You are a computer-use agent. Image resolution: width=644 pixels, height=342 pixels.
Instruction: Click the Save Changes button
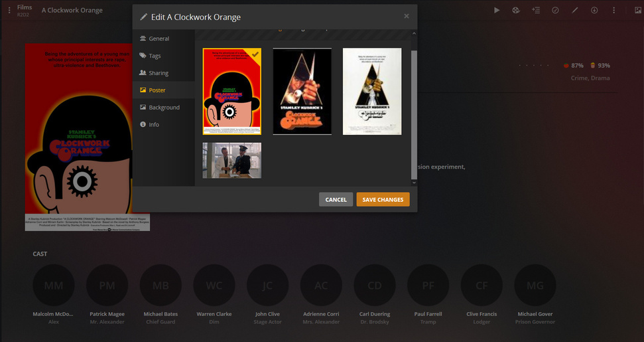383,199
